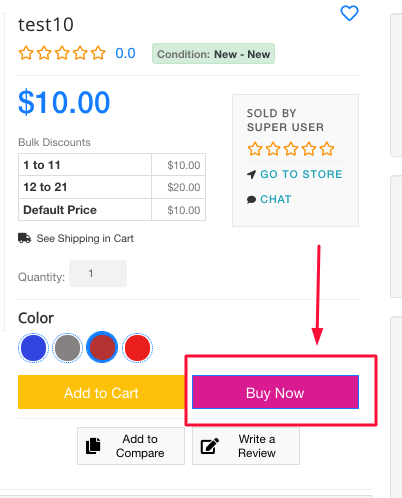This screenshot has height=498, width=402.
Task: Click the first product rating star
Action: [x=26, y=53]
